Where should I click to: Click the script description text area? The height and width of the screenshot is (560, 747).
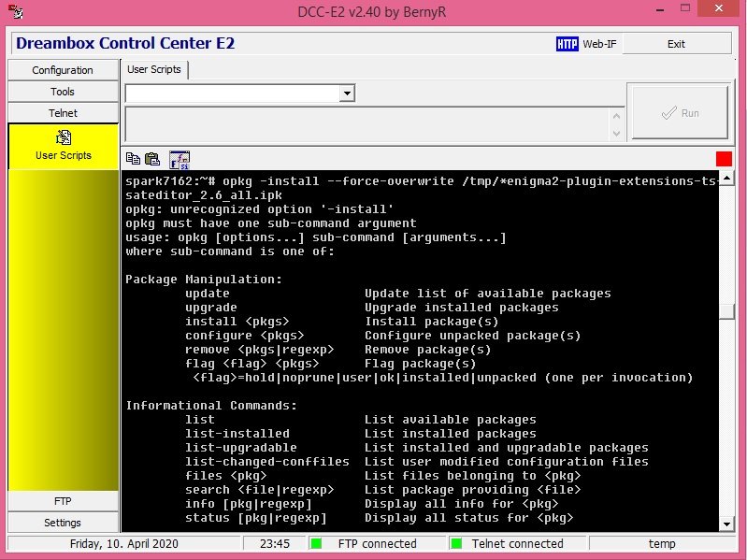367,123
